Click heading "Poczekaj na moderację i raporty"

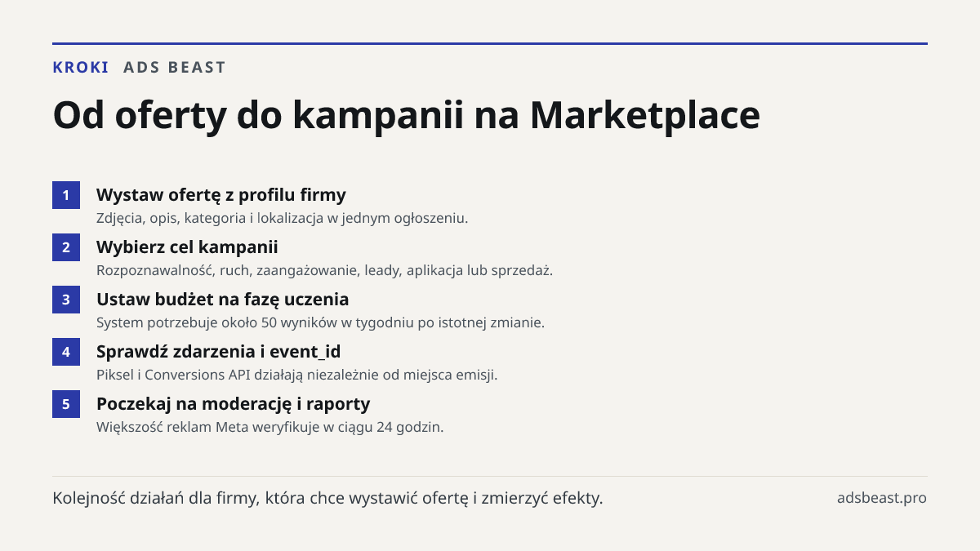pyautogui.click(x=234, y=403)
